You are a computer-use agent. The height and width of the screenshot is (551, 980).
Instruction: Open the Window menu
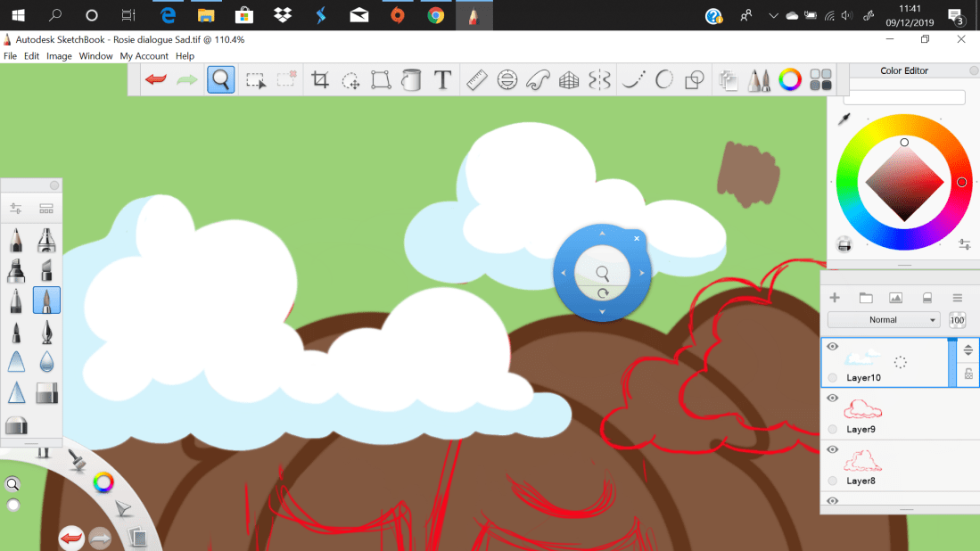click(95, 55)
